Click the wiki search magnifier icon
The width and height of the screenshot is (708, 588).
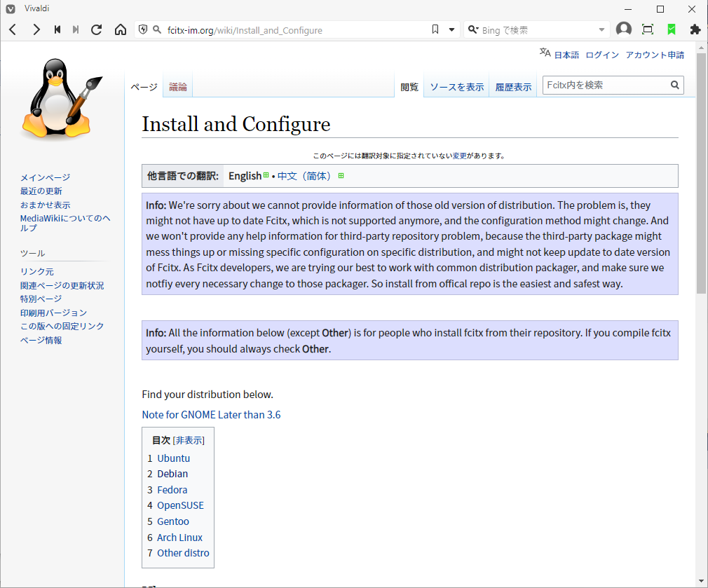674,85
